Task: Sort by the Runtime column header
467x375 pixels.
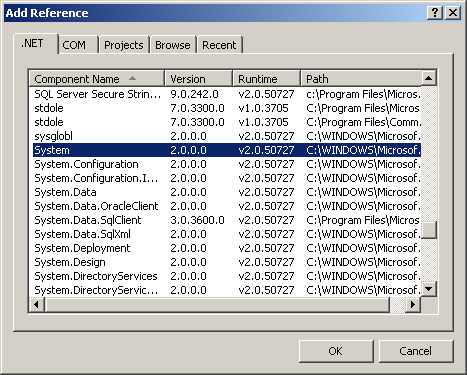Action: [267, 79]
